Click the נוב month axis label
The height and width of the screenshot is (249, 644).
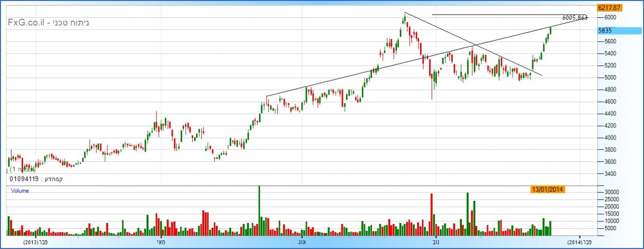(x=435, y=242)
